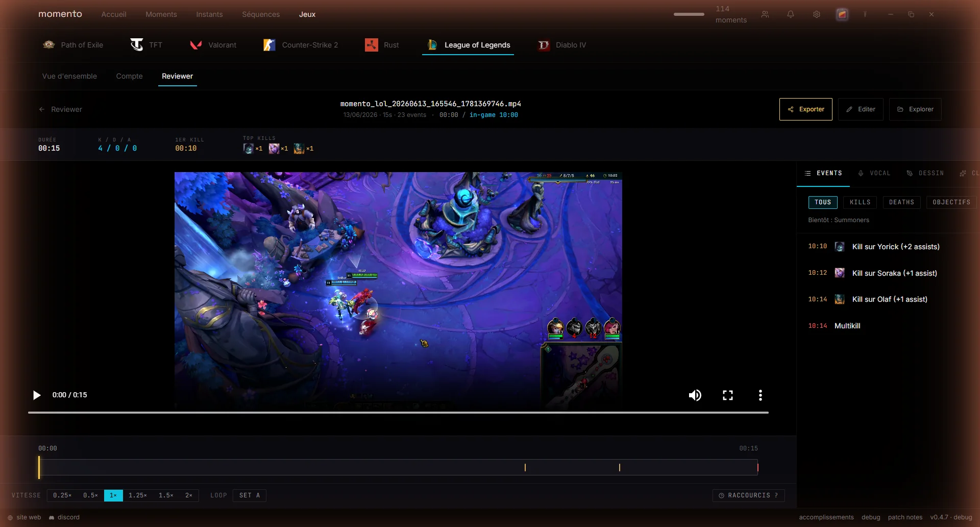The height and width of the screenshot is (527, 980).
Task: Open the Moments menu
Action: [161, 14]
